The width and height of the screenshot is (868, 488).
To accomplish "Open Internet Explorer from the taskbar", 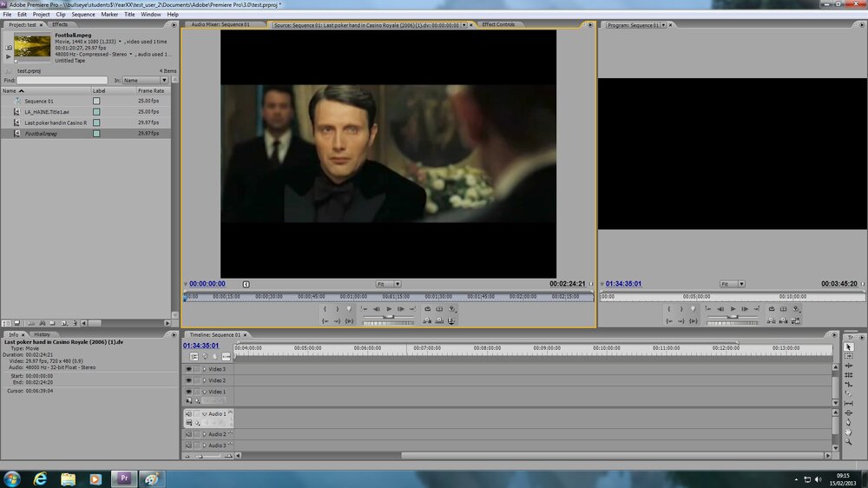I will [40, 478].
